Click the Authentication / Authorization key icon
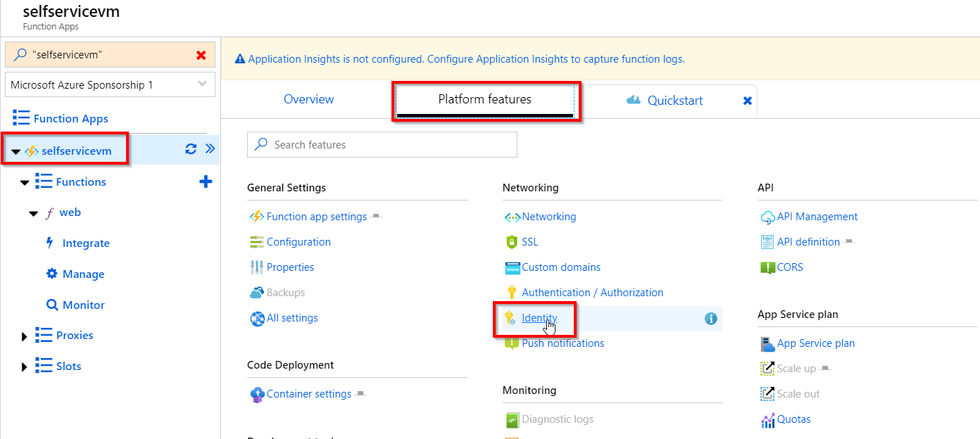This screenshot has height=439, width=980. click(512, 293)
